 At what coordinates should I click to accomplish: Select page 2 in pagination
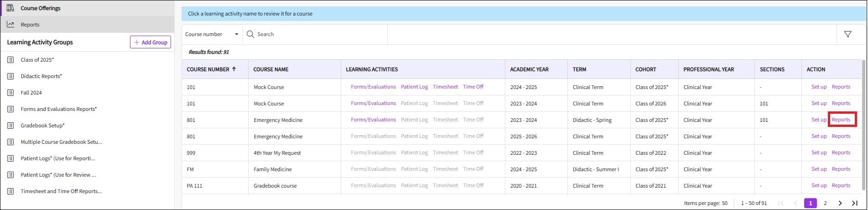click(x=825, y=203)
